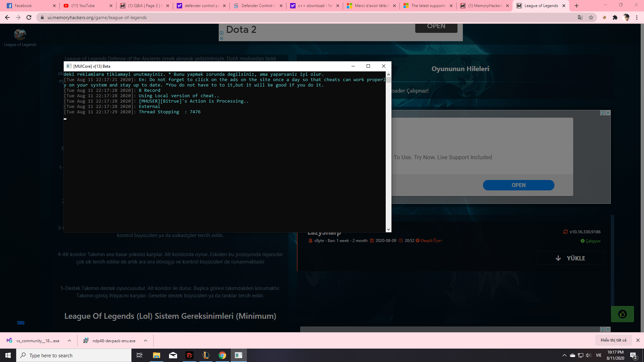Click the 'Oyununun Hileleri' heading
Screen dimensions: 644x362
pyautogui.click(x=460, y=69)
